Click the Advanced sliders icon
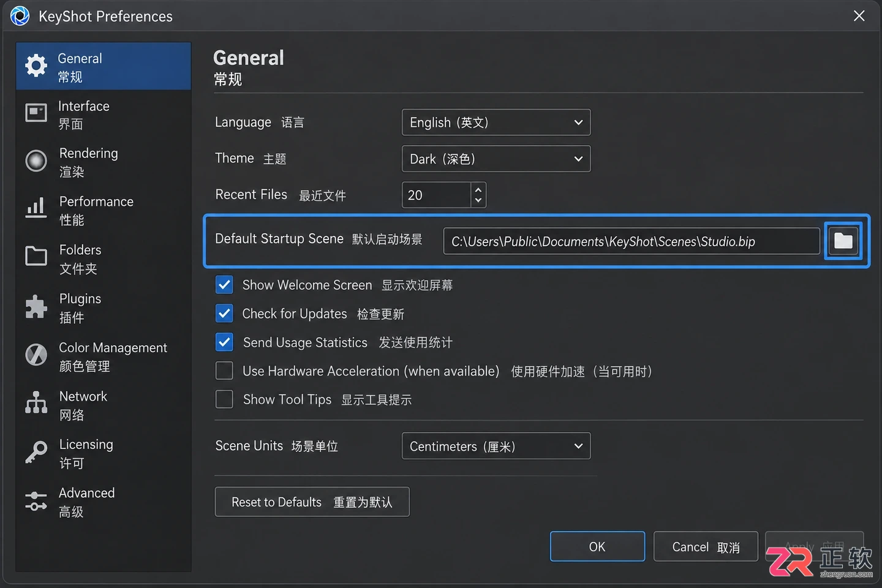882x588 pixels. coord(36,501)
